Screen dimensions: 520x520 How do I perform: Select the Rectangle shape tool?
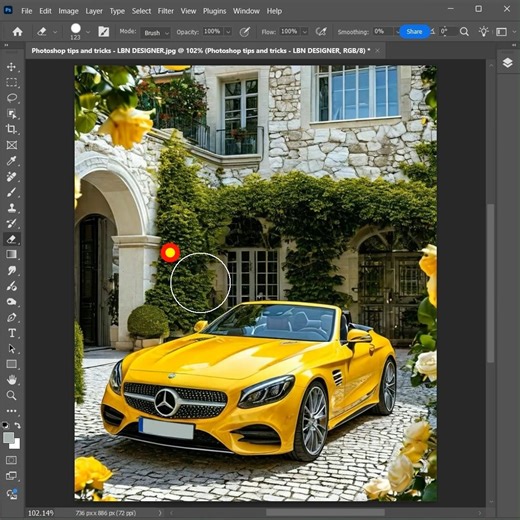12,364
